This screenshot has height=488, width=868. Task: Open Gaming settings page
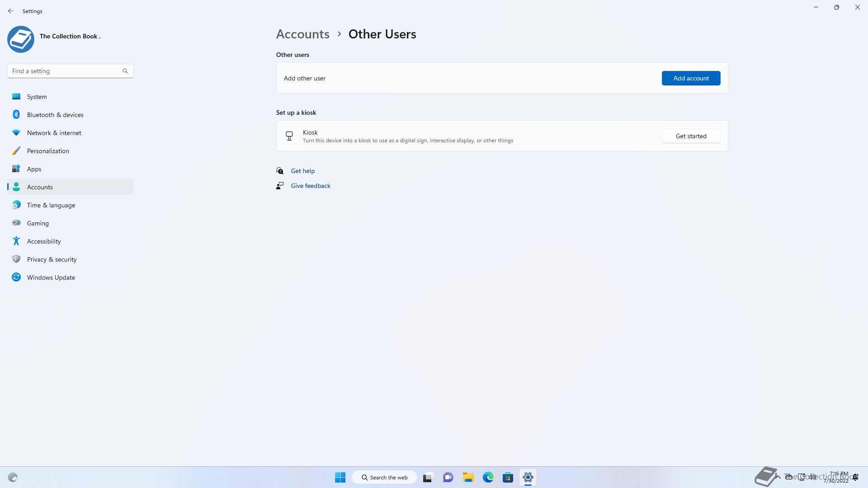[38, 223]
